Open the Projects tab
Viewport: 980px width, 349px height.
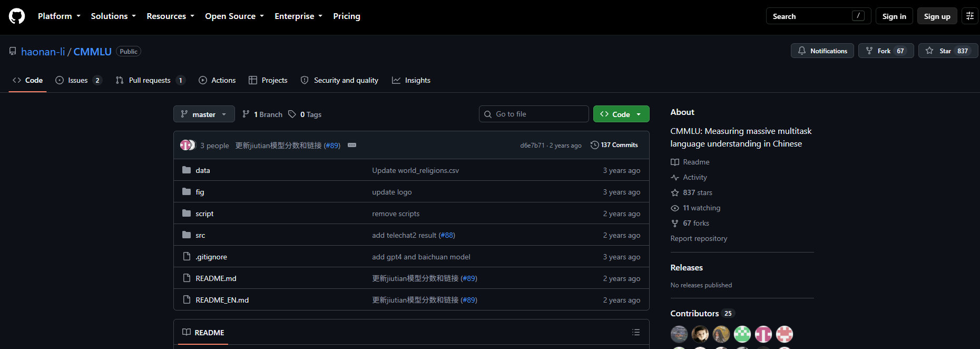268,80
